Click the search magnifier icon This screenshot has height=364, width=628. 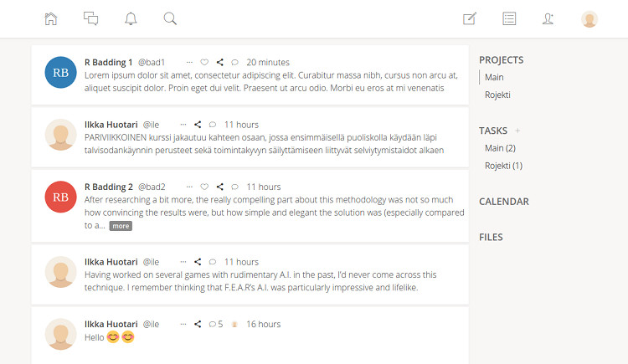[170, 18]
